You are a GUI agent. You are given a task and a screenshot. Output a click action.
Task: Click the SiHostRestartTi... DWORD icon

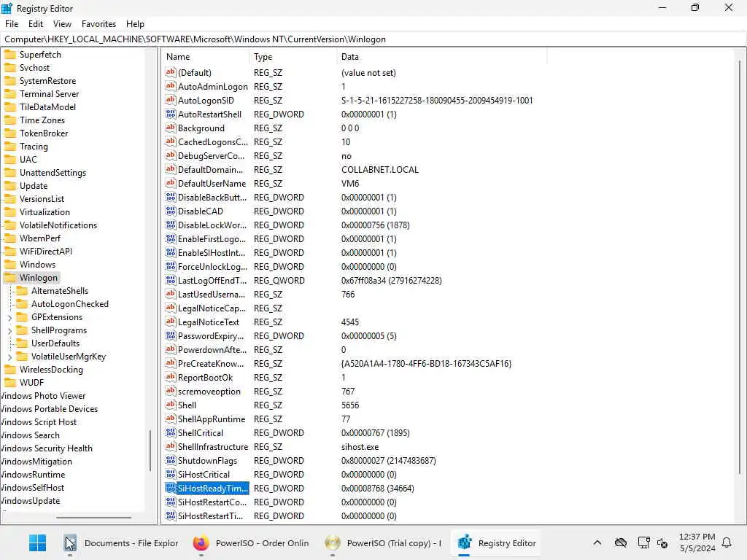pyautogui.click(x=171, y=516)
